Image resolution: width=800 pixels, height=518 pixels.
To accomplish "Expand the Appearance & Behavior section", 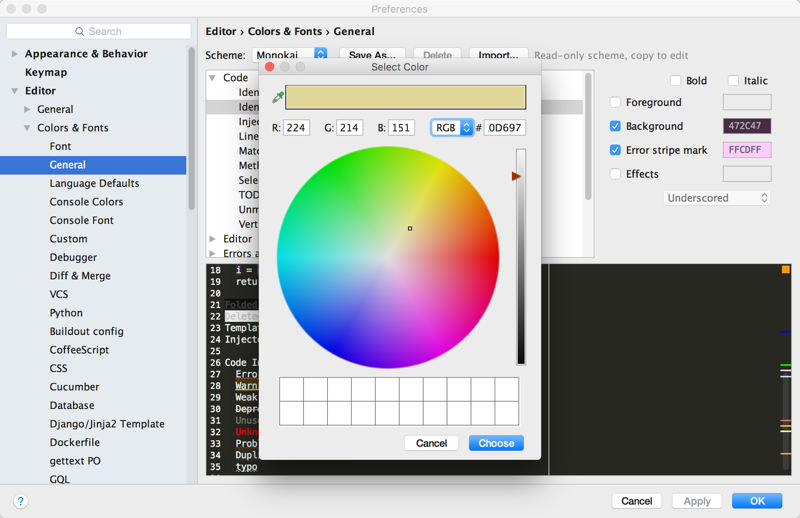I will (x=15, y=54).
